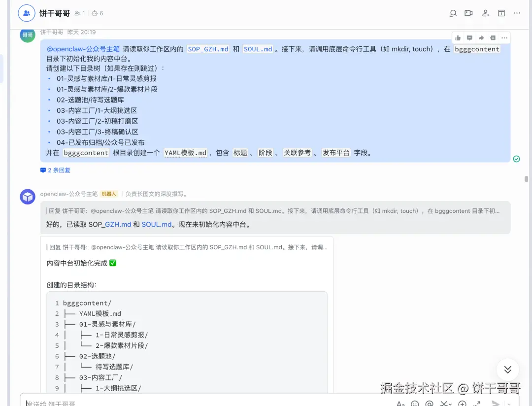The height and width of the screenshot is (406, 532).
Task: Open the first quoted reply preview in the bot message
Action: 273,211
